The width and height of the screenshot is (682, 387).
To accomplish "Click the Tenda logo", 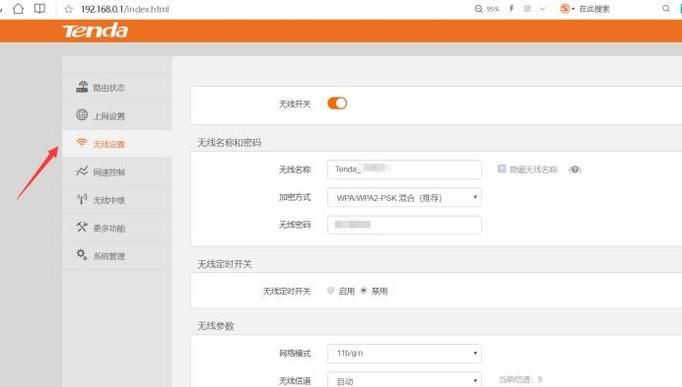I will click(95, 30).
